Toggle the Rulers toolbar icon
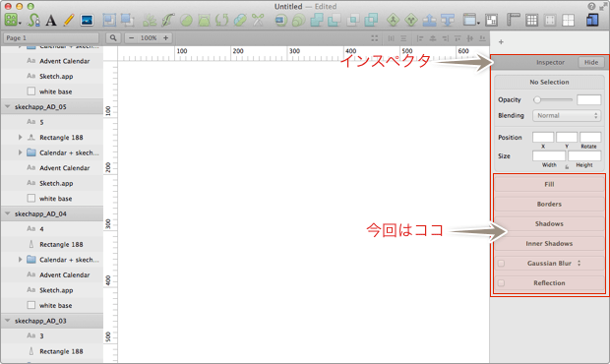Screen dimensions: 610x364 tap(514, 20)
